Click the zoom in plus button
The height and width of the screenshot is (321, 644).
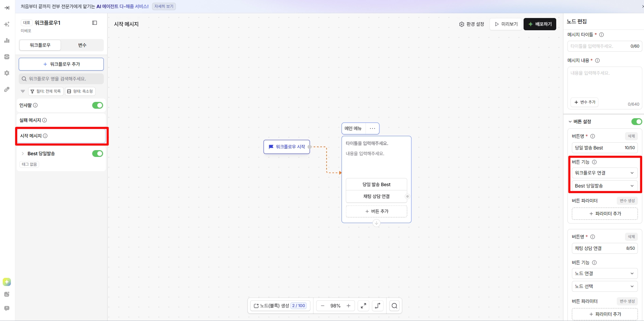(348, 306)
